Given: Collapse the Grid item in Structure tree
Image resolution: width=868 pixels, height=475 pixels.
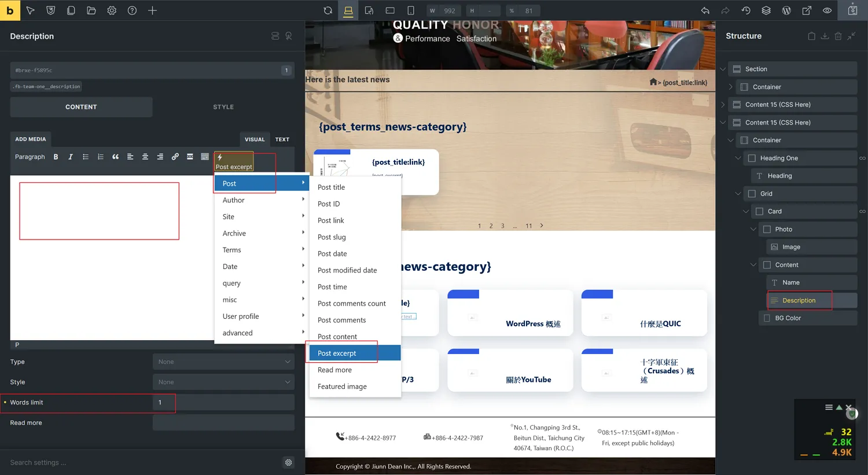Looking at the screenshot, I should click(738, 194).
